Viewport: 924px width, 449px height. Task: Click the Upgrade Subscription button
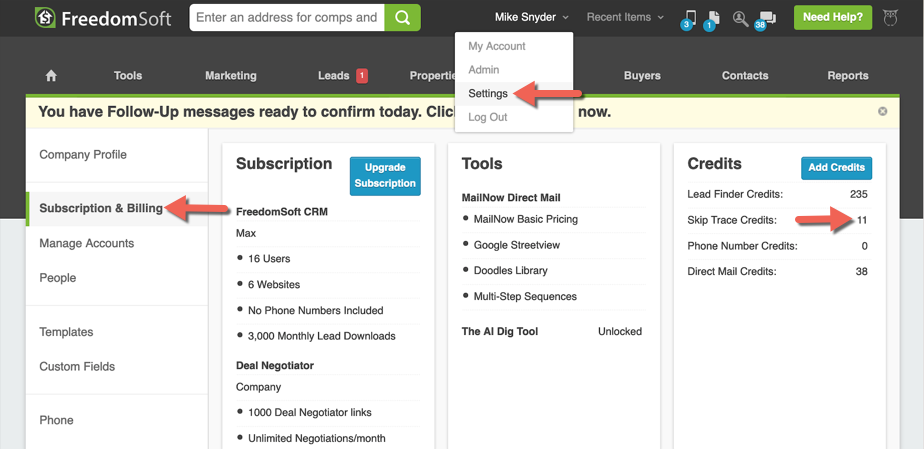(x=385, y=175)
